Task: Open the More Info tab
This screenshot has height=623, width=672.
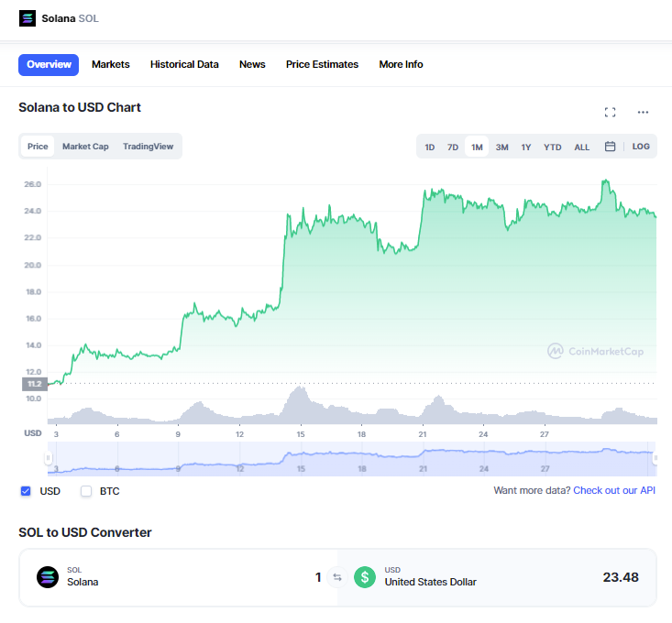Action: click(401, 65)
